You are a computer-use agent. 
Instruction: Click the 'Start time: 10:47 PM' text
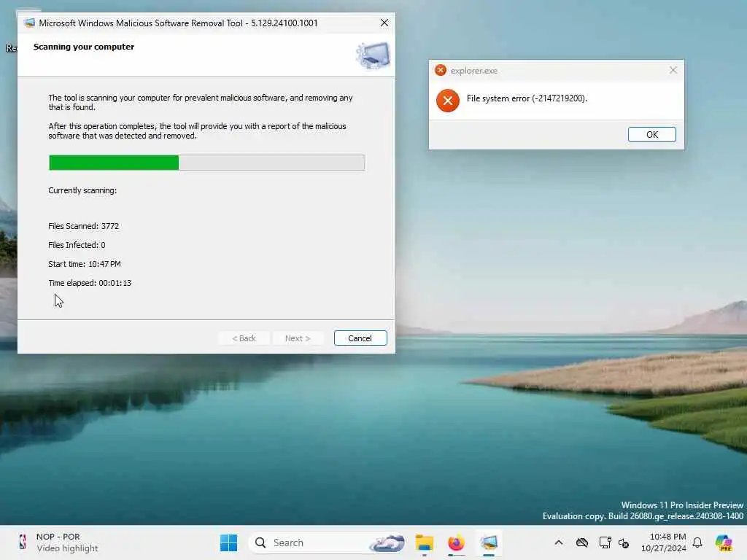pos(85,264)
